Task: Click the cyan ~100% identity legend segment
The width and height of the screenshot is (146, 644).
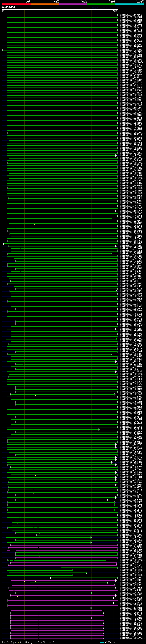Action: tap(130, 4)
